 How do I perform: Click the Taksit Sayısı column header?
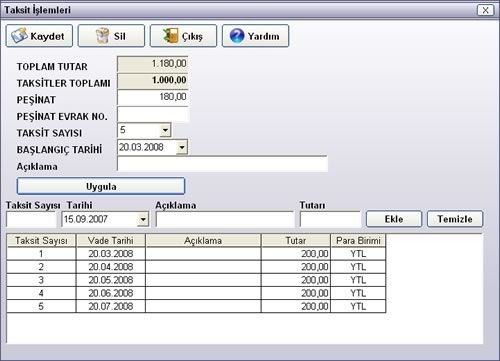tap(41, 240)
